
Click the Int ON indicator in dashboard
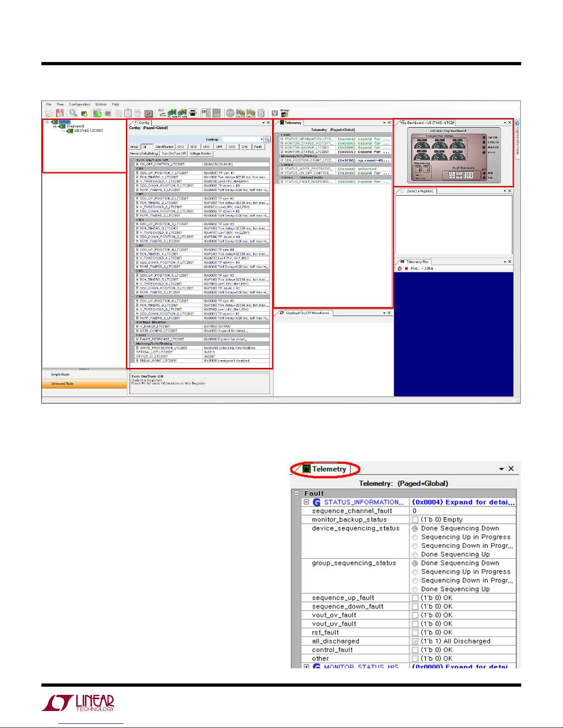(484, 137)
